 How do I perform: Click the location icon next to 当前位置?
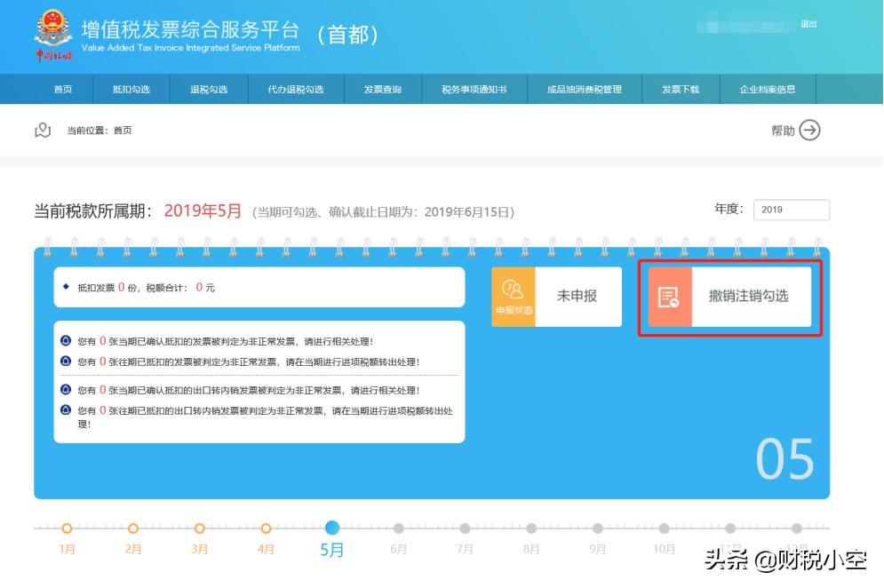coord(41,129)
